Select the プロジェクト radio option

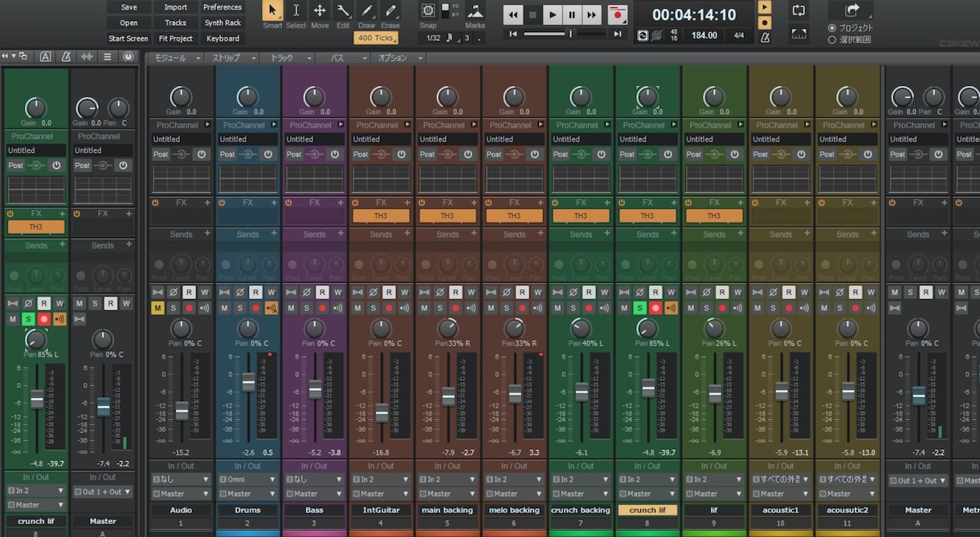831,28
